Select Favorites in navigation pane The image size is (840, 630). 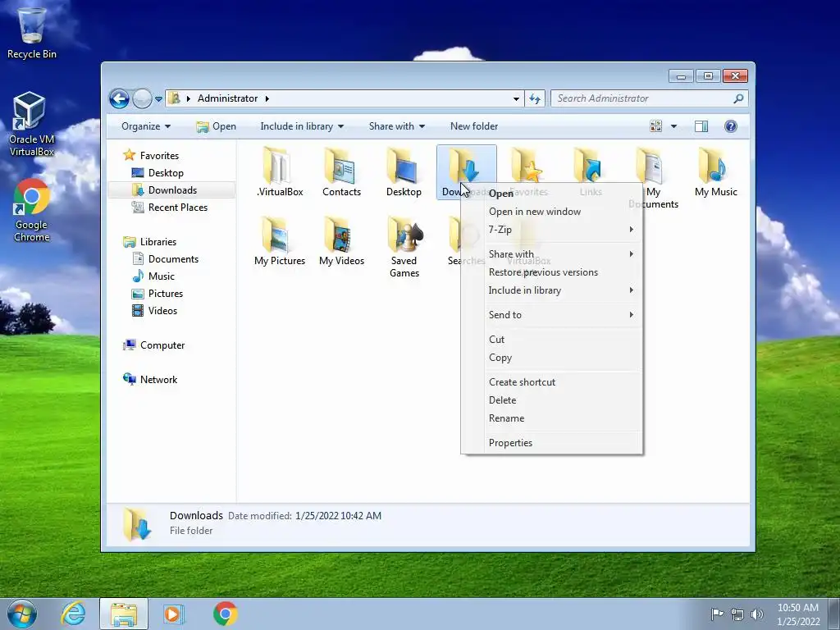pos(151,155)
